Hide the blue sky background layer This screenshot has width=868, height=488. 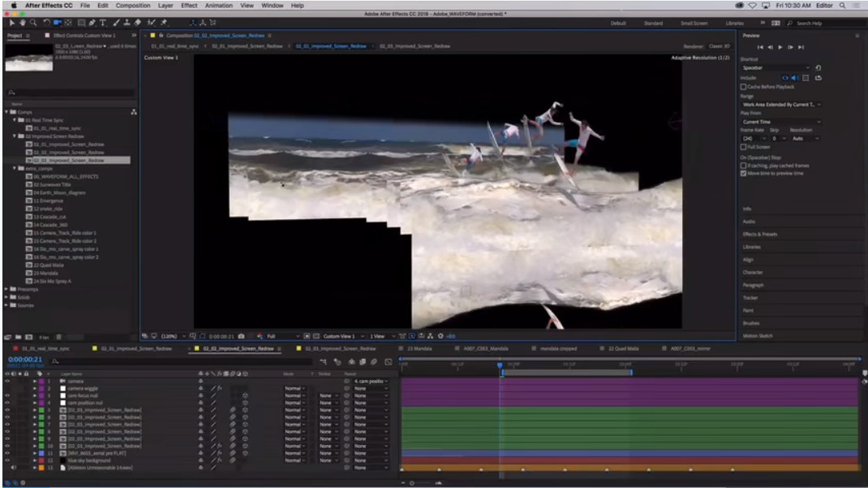pos(7,460)
